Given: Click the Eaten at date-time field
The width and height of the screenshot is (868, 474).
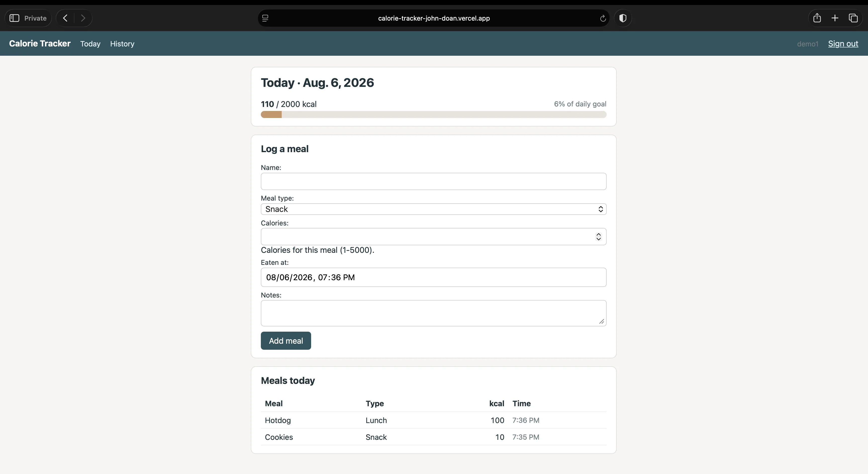Looking at the screenshot, I should click(433, 277).
